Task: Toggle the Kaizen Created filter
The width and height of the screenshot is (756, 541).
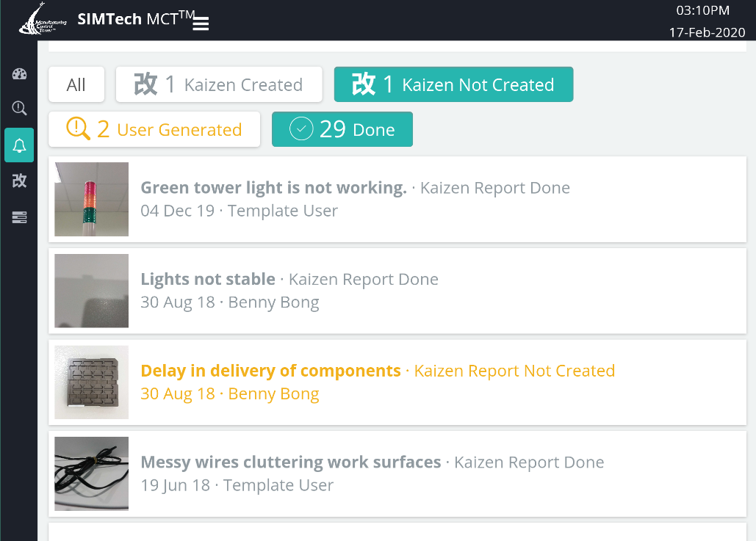Action: pyautogui.click(x=218, y=84)
